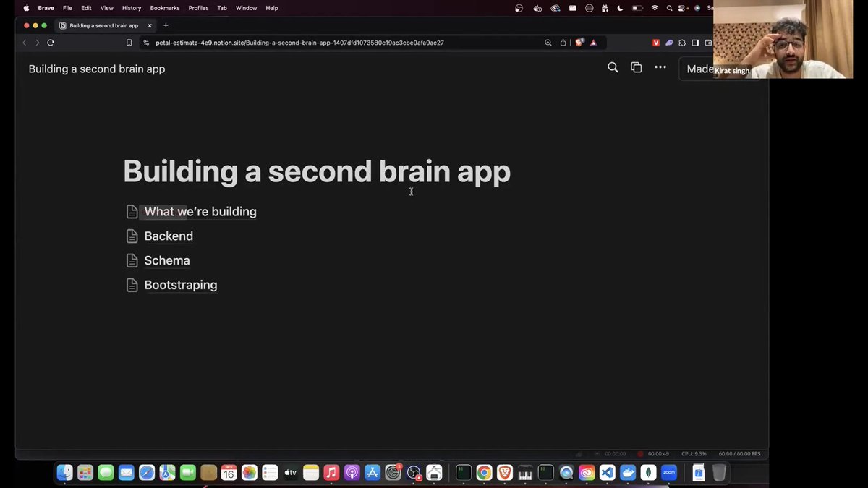Viewport: 868px width, 488px height.
Task: Open the What we're building page link
Action: click(x=200, y=212)
